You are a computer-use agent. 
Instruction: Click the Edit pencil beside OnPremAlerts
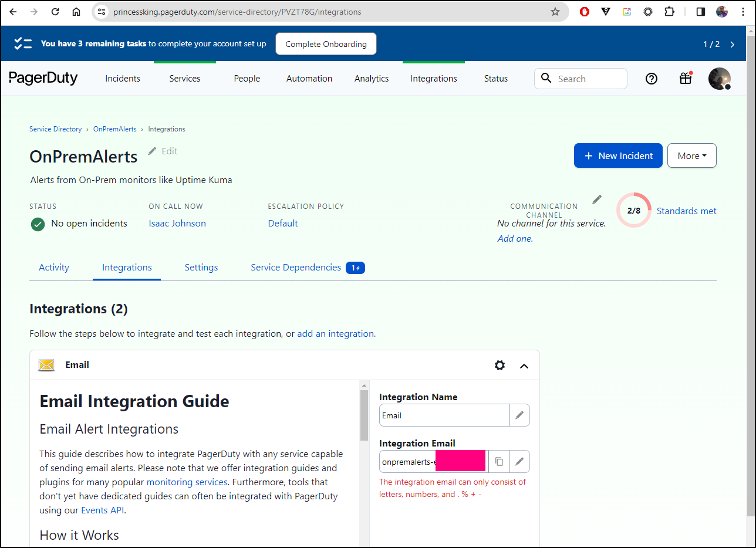[163, 151]
